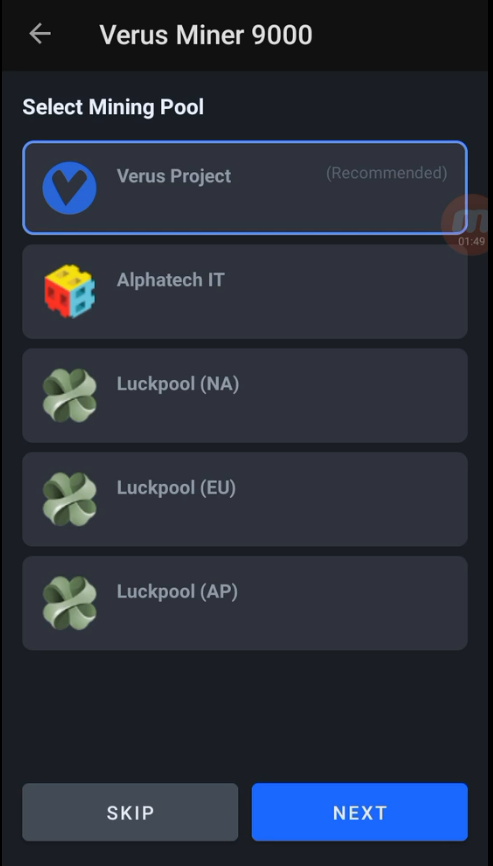Tap the colorful Alphatech IT cube icon
Image resolution: width=493 pixels, height=866 pixels.
coord(70,291)
